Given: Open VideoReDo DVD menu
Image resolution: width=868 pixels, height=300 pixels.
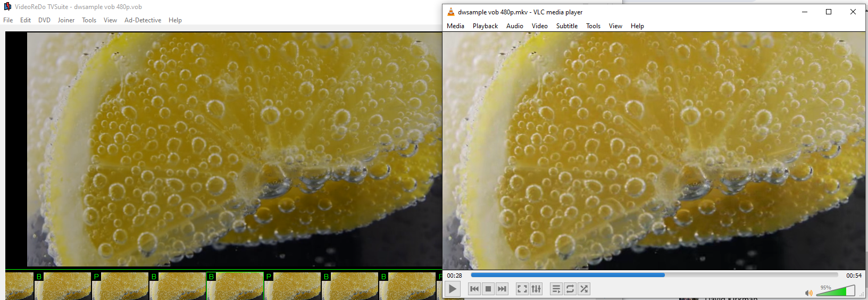Looking at the screenshot, I should click(x=44, y=20).
